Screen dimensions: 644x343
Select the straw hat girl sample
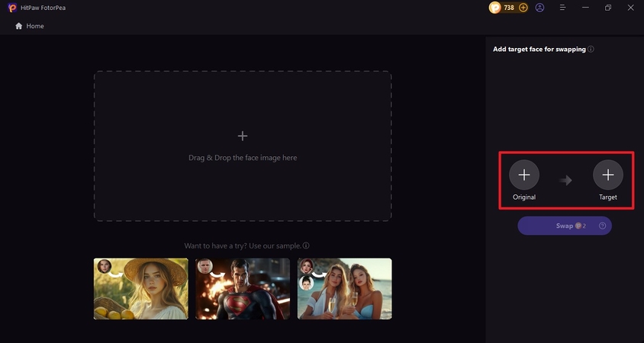pos(141,289)
